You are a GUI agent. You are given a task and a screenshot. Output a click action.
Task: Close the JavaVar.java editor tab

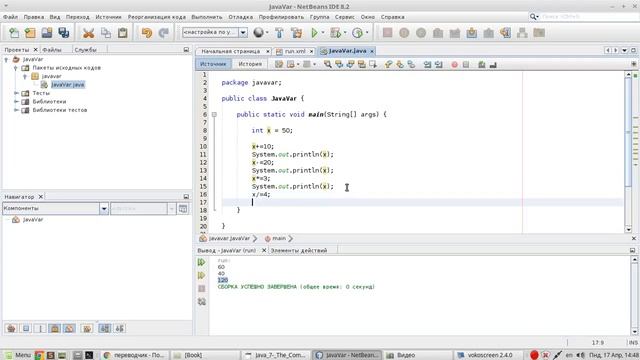[x=372, y=51]
